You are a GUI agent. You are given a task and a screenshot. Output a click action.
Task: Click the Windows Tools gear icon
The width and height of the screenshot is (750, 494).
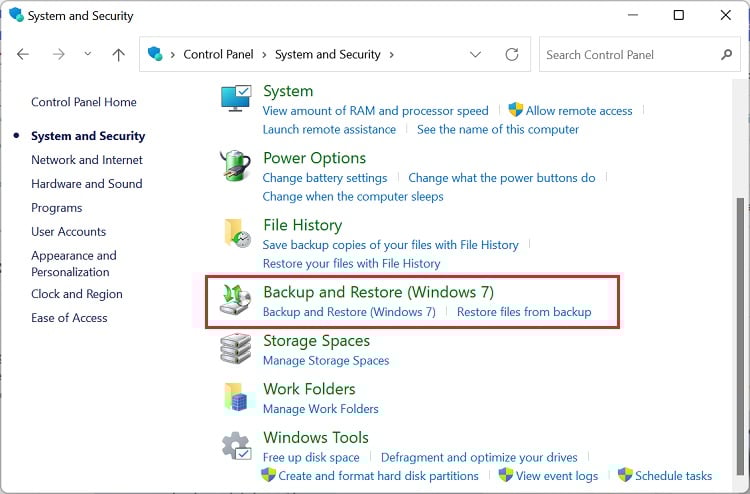click(236, 444)
